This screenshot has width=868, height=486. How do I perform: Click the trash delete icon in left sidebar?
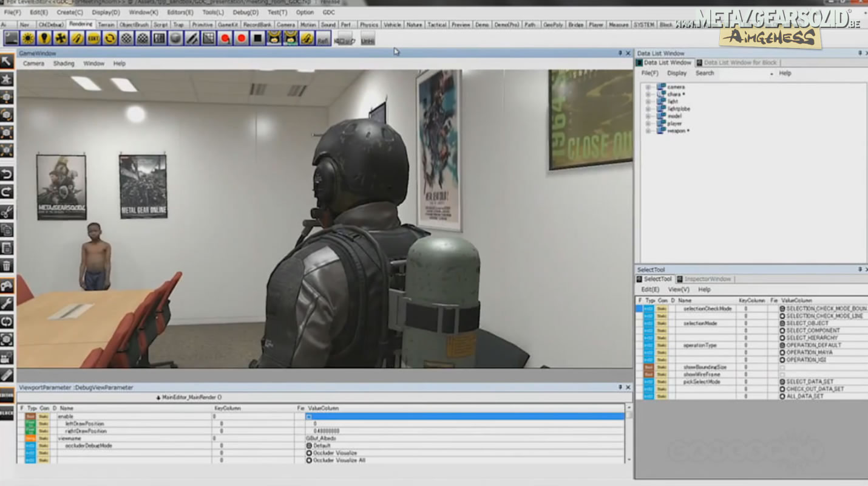7,265
